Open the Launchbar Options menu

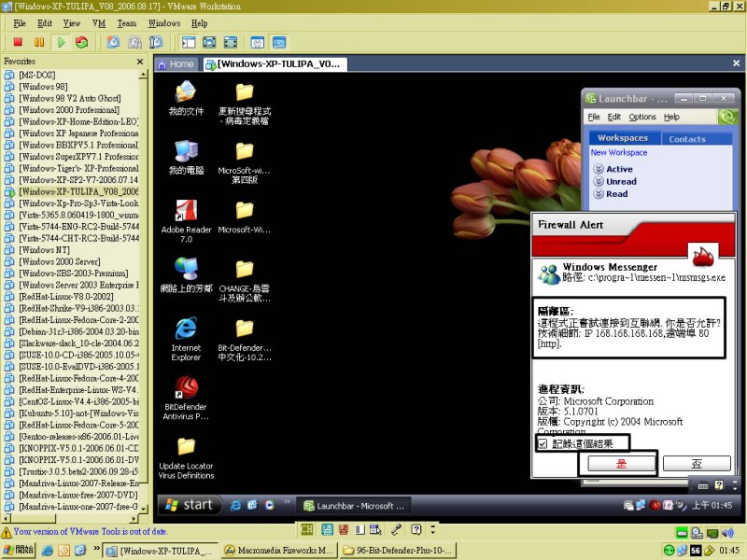[x=642, y=117]
